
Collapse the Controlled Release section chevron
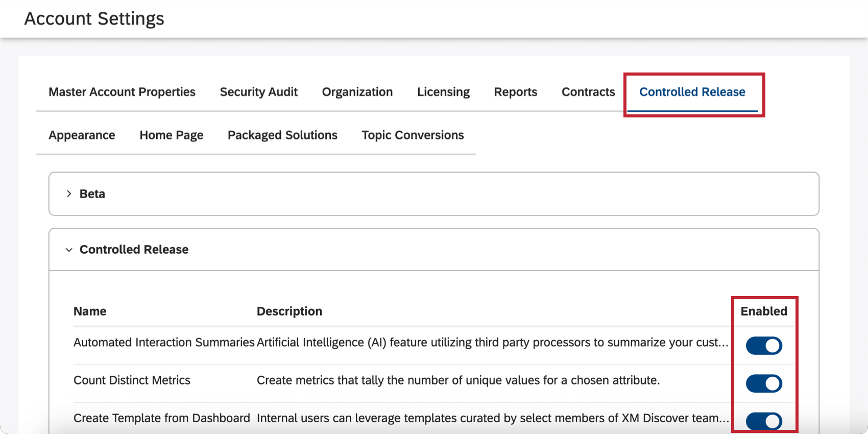[x=69, y=250]
